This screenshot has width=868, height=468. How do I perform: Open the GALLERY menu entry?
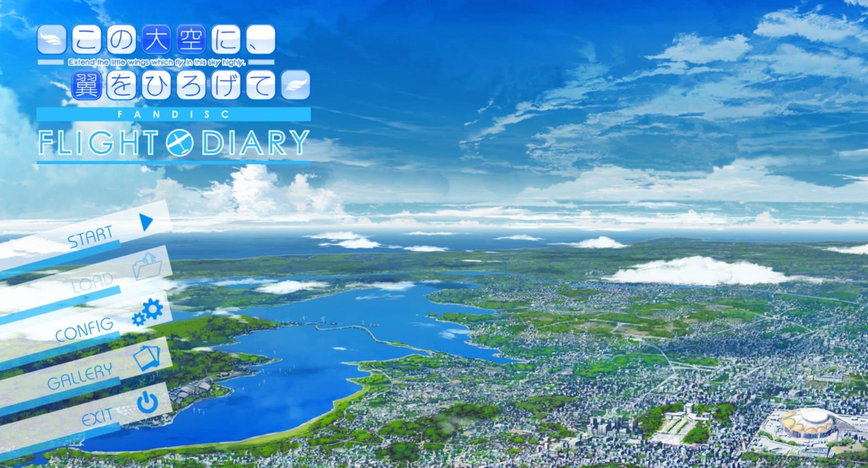click(80, 376)
